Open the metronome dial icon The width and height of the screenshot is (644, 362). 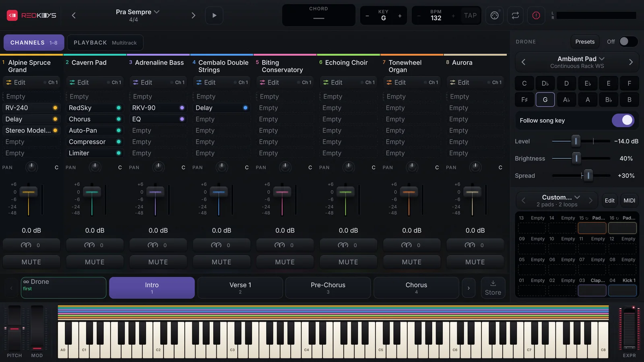[495, 15]
